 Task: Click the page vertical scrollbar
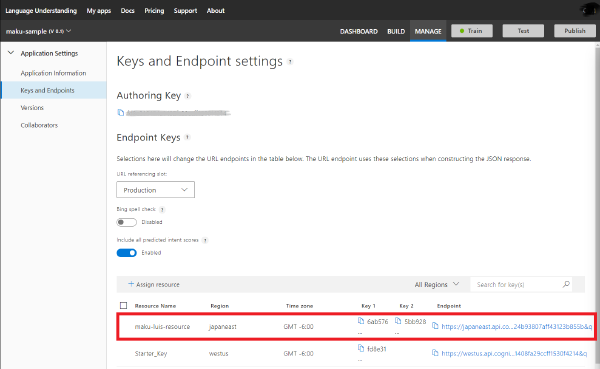click(597, 205)
